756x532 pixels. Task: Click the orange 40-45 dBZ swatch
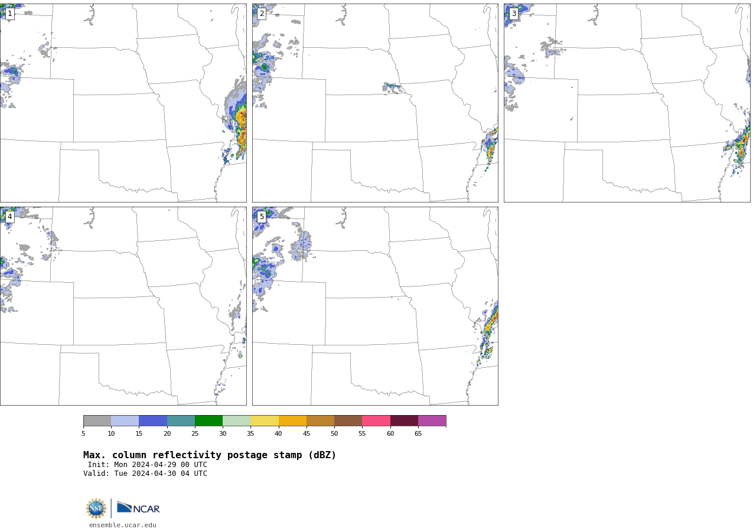(292, 421)
